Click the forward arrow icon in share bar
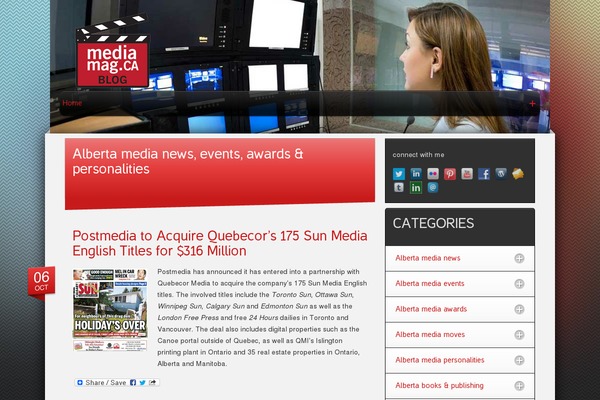Screen dimensions: 600x400 coord(152,382)
